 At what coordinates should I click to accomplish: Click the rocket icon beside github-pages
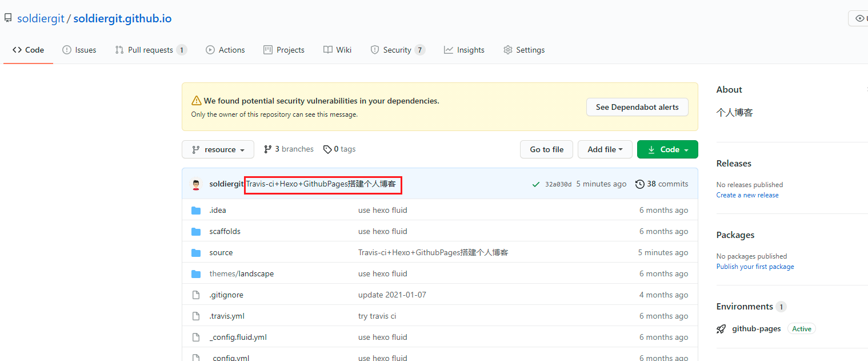(721, 329)
